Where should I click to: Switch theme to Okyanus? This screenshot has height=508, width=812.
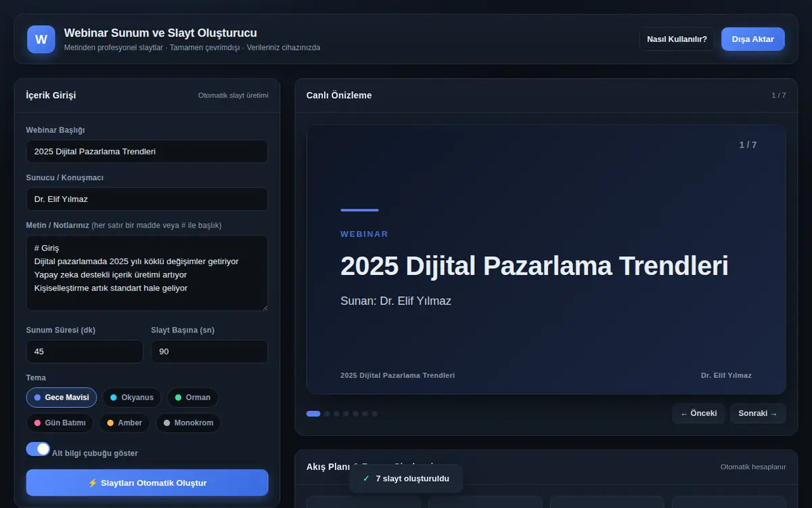click(x=132, y=398)
